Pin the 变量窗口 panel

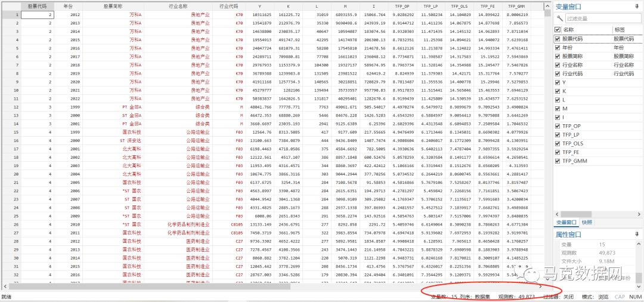pyautogui.click(x=637, y=7)
